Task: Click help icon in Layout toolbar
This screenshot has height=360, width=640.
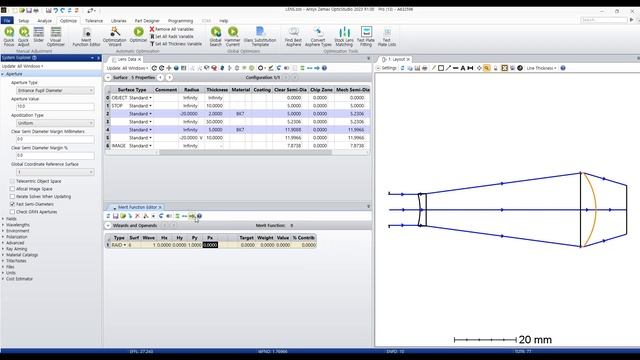Action: 563,68
